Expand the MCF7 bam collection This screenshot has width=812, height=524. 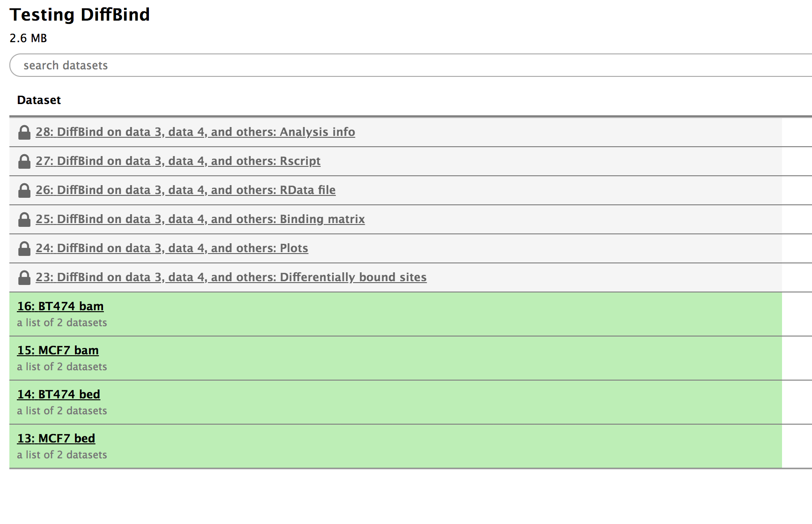[x=58, y=350]
